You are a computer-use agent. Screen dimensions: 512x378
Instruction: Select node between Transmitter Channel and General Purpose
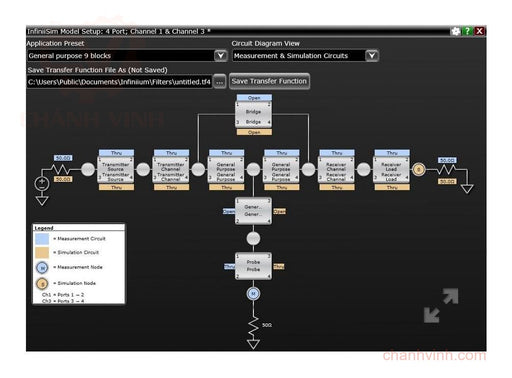(x=198, y=170)
